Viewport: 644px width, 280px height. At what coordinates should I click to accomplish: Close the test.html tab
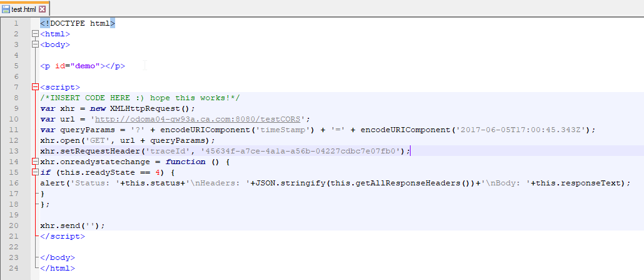(43, 9)
